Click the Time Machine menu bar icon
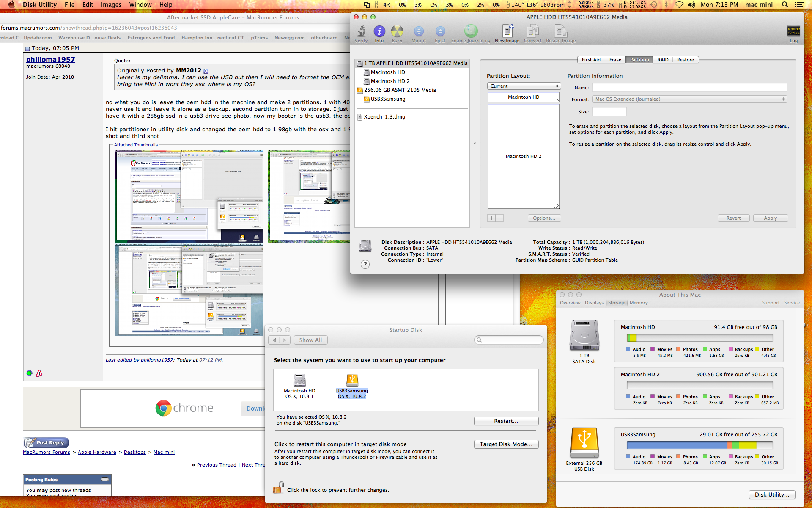This screenshot has width=812, height=508. tap(654, 5)
